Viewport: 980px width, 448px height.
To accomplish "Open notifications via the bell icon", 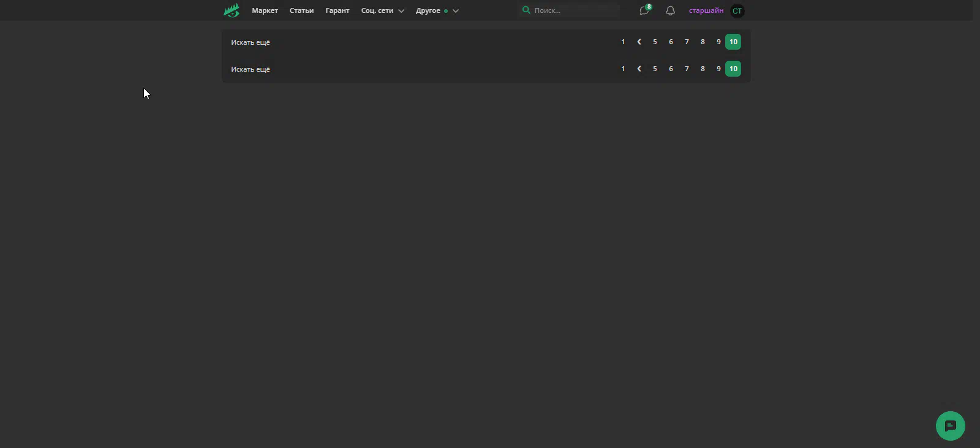I will pos(670,10).
